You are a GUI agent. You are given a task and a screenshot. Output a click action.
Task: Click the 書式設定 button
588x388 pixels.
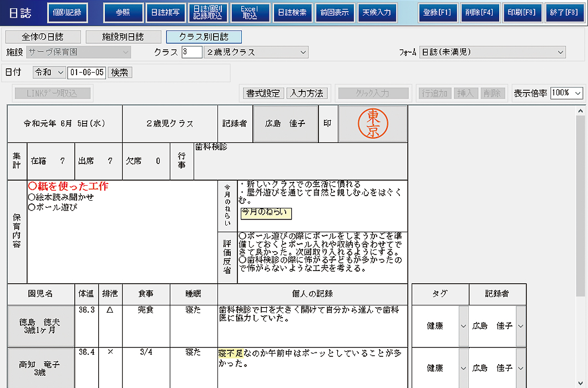click(263, 93)
